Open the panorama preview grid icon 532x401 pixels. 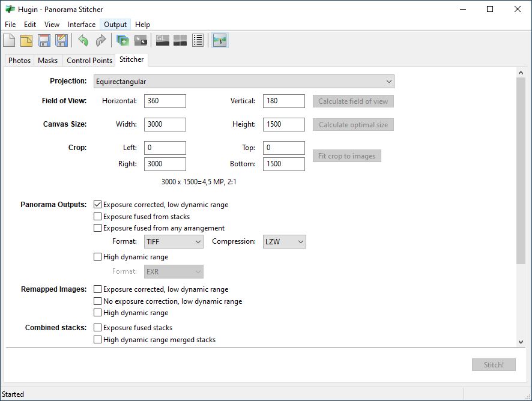[180, 40]
